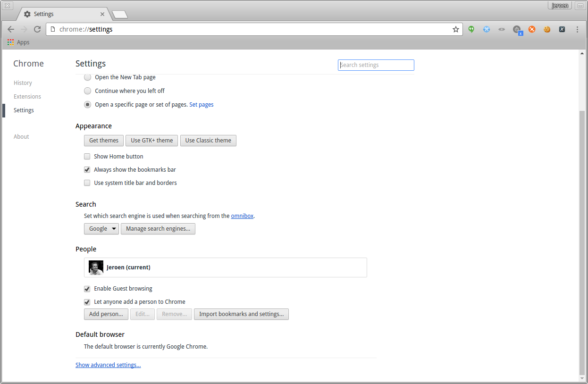Follow the omnibox link
Viewport: 588px width, 384px height.
pos(242,216)
